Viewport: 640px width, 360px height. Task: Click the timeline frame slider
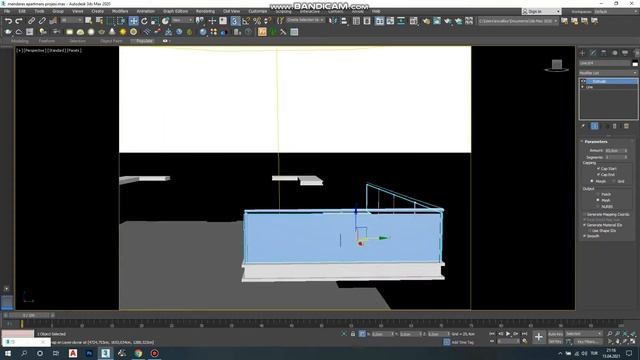[29, 316]
